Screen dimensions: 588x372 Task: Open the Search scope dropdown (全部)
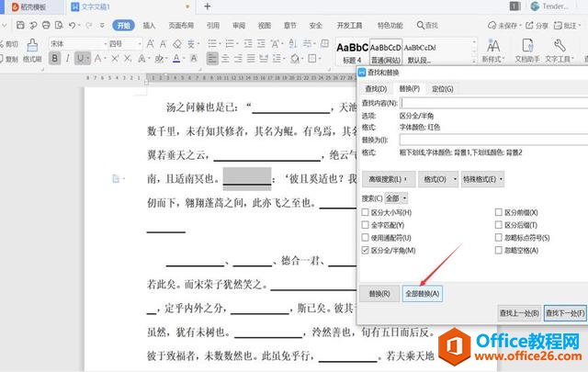(x=396, y=198)
